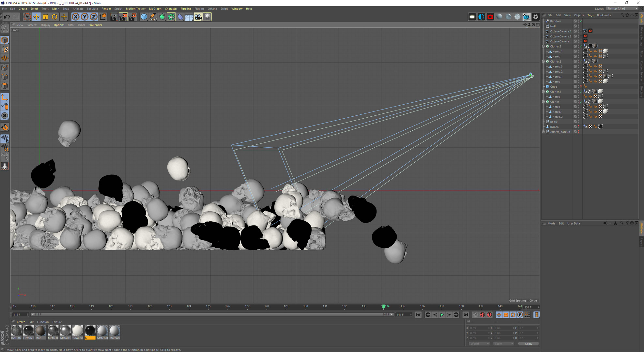Enable the Cube object red X
The width and height of the screenshot is (644, 352).
tap(581, 87)
